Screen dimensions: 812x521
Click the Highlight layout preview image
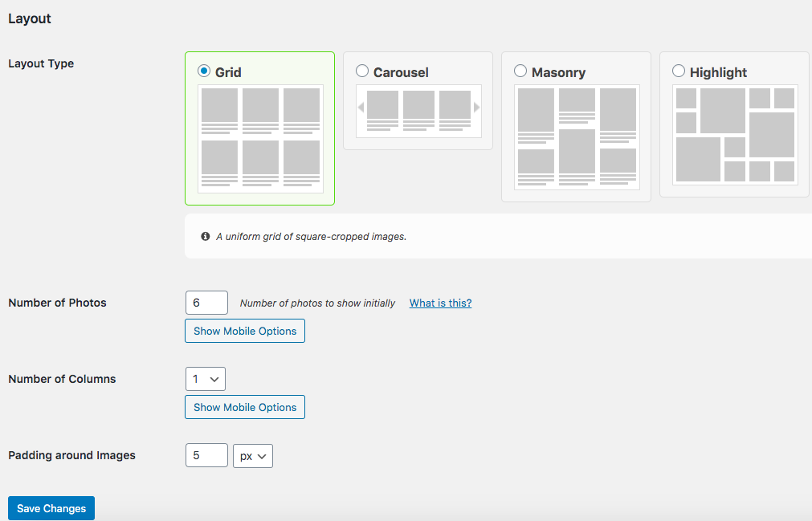(735, 134)
